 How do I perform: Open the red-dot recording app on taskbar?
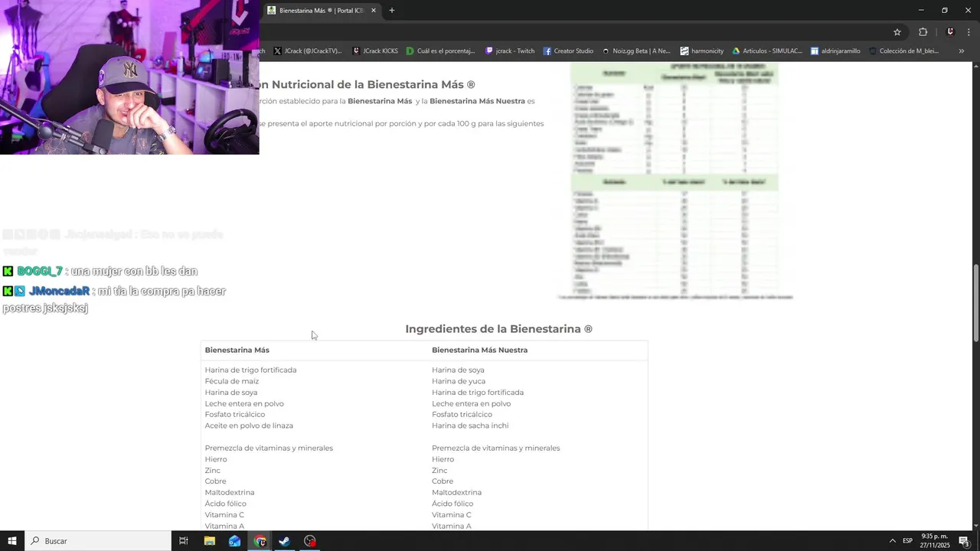pos(309,541)
